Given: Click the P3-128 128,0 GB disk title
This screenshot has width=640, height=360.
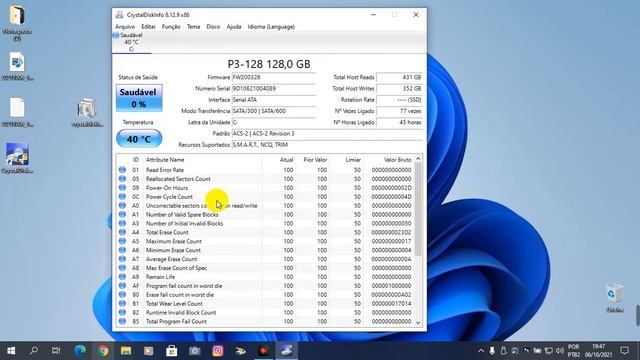Looking at the screenshot, I should [269, 64].
